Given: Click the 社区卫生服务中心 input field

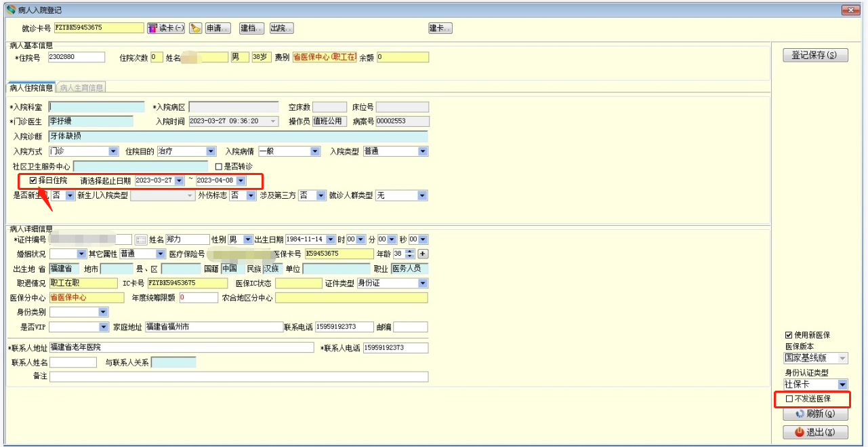Looking at the screenshot, I should coord(140,166).
